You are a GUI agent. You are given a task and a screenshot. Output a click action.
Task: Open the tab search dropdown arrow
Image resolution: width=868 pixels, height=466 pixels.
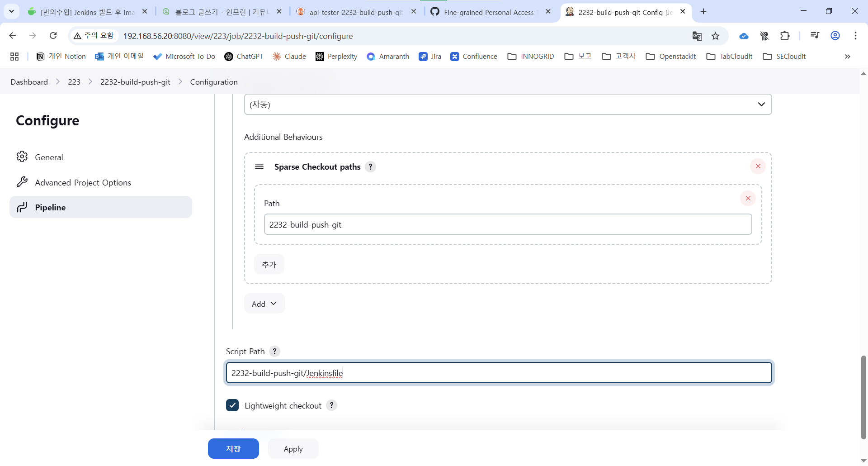click(x=11, y=11)
